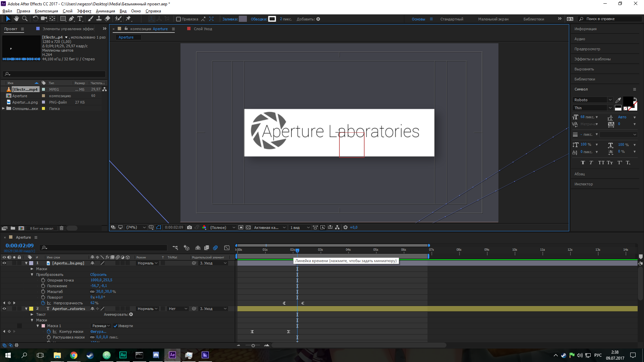Screen dimensions: 644x362
Task: Click Сбросить to reset transform
Action: pos(98,275)
